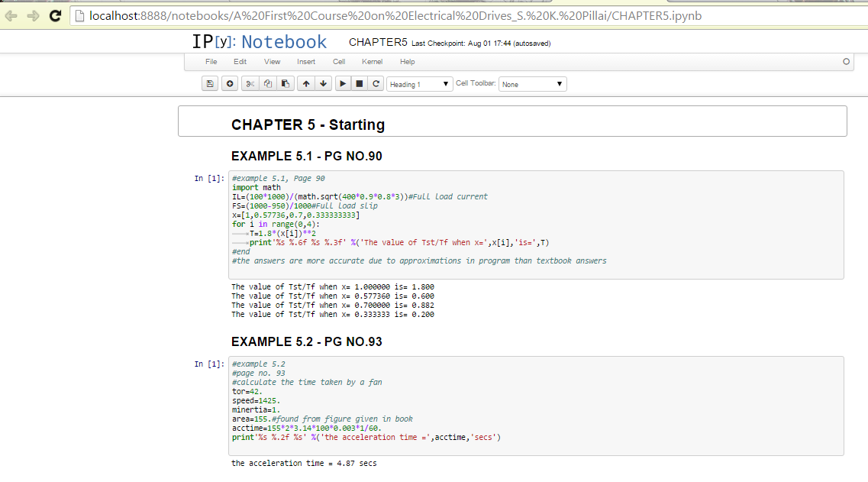Select the Example 5.2 code cell

pos(537,406)
